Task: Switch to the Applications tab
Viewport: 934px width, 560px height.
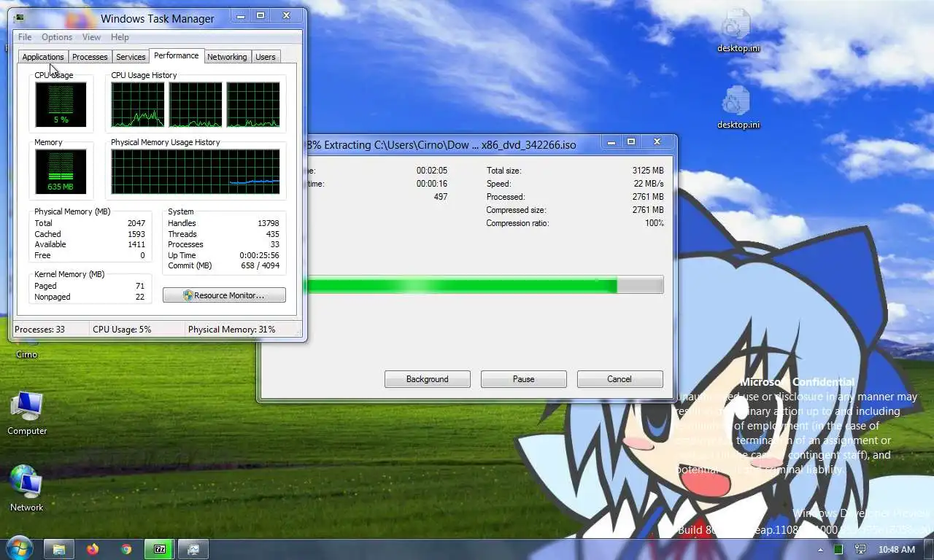Action: [x=43, y=57]
